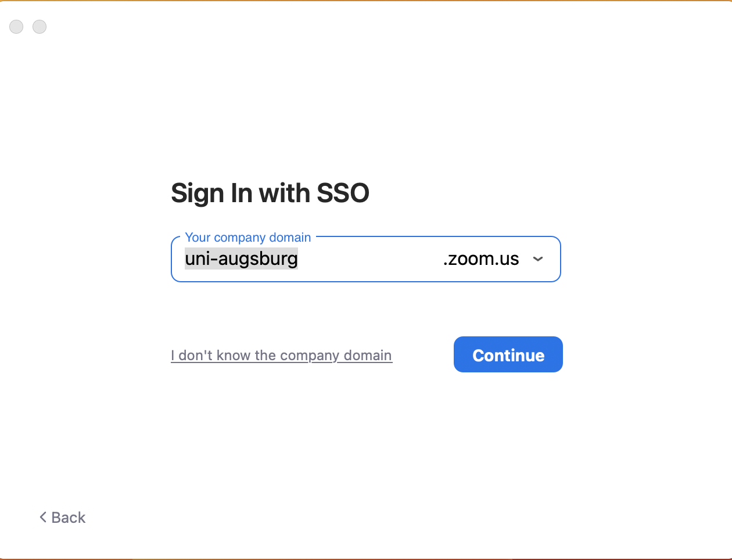Click the Back chevron arrow icon
This screenshot has width=732, height=560.
(43, 517)
